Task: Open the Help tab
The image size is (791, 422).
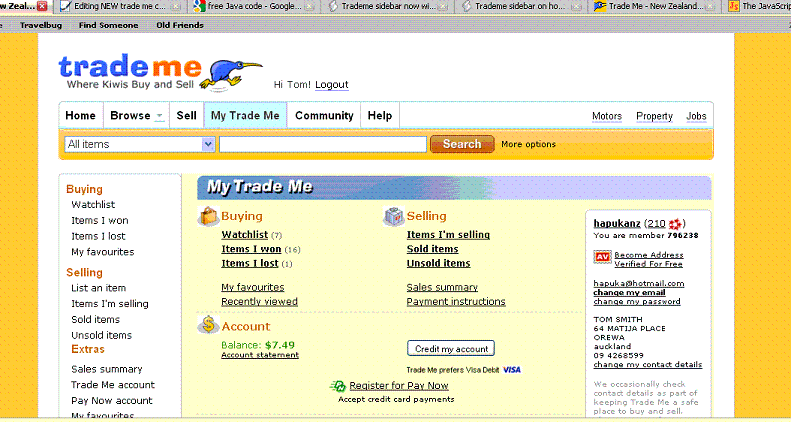Action: 380,115
